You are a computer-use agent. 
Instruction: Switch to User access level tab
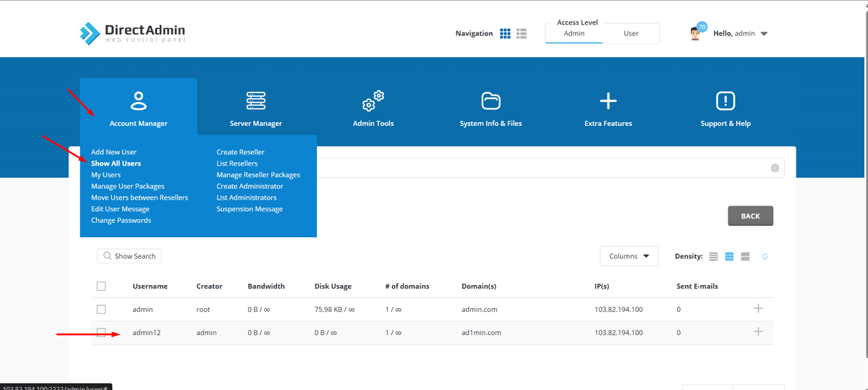[x=631, y=33]
